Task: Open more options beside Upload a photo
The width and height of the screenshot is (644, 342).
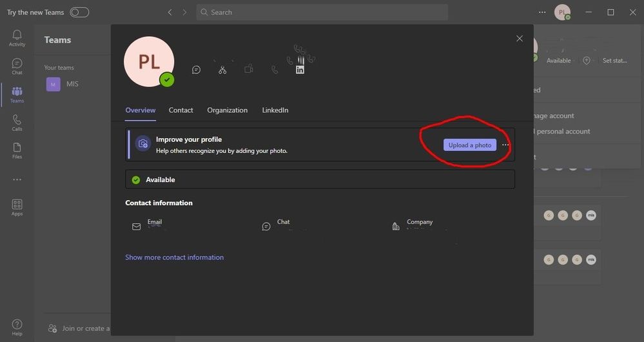Action: (x=505, y=145)
